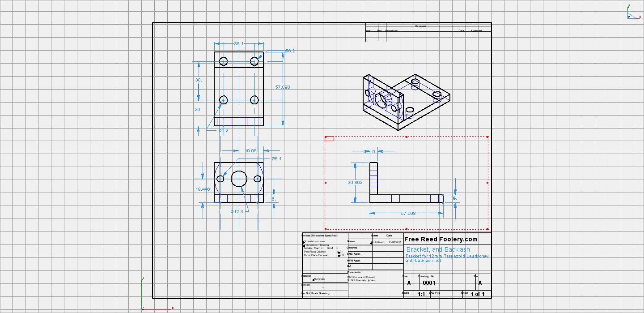Viewport: 644px width, 313px height.
Task: Click the Revisions table header
Action: point(420,26)
